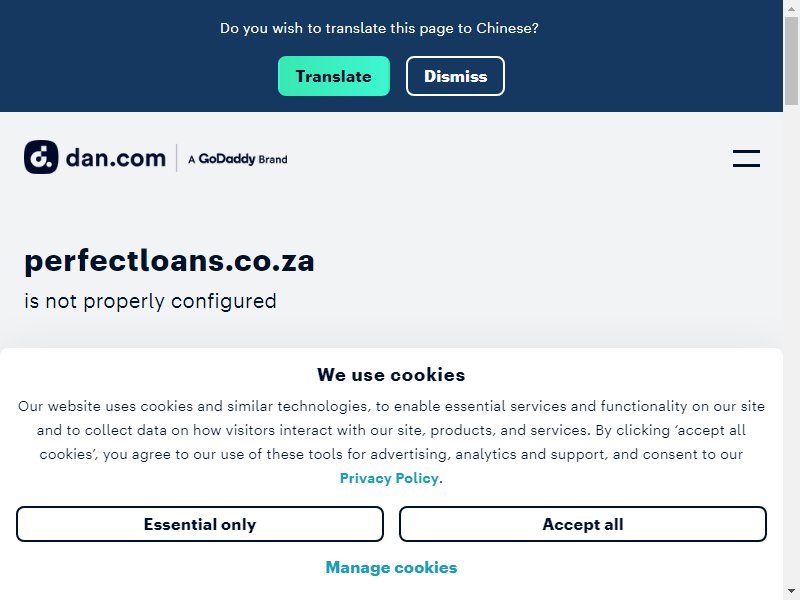Image resolution: width=800 pixels, height=600 pixels.
Task: Click the divider between dan.com and GoDaddy
Action: point(177,158)
